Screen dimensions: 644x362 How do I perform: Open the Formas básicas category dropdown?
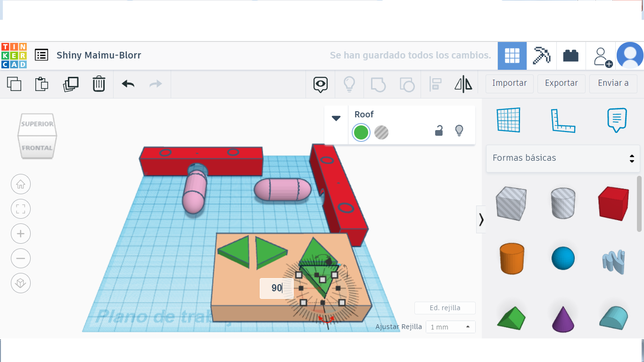pyautogui.click(x=563, y=158)
